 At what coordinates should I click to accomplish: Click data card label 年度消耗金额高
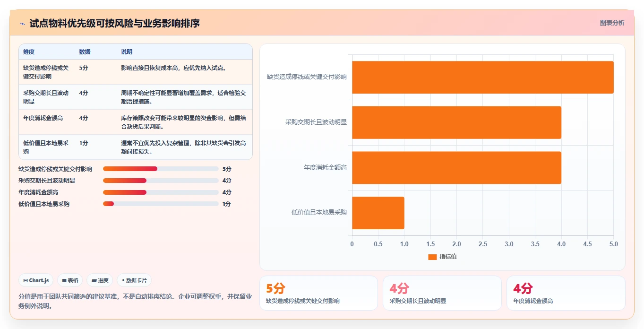click(x=533, y=301)
